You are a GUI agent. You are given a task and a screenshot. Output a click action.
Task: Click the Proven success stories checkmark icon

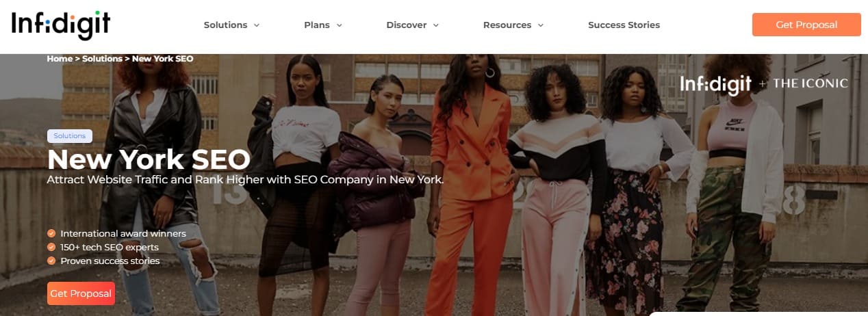tap(51, 261)
